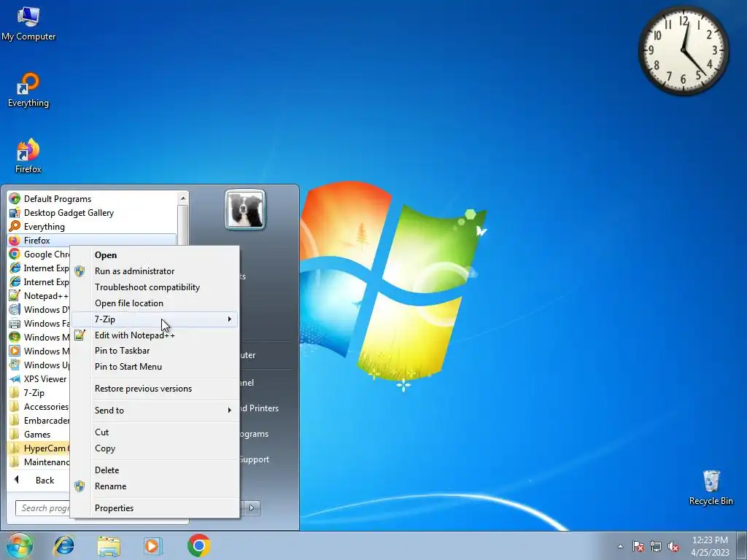Choose Edit with Notepad++

point(155,335)
